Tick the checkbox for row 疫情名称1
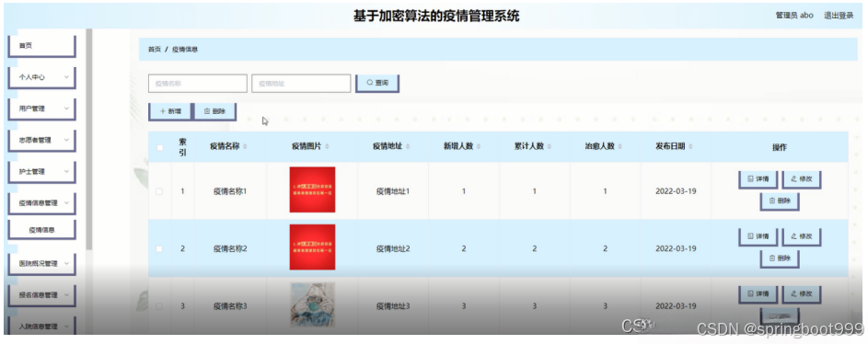The height and width of the screenshot is (344, 868). coord(159,191)
